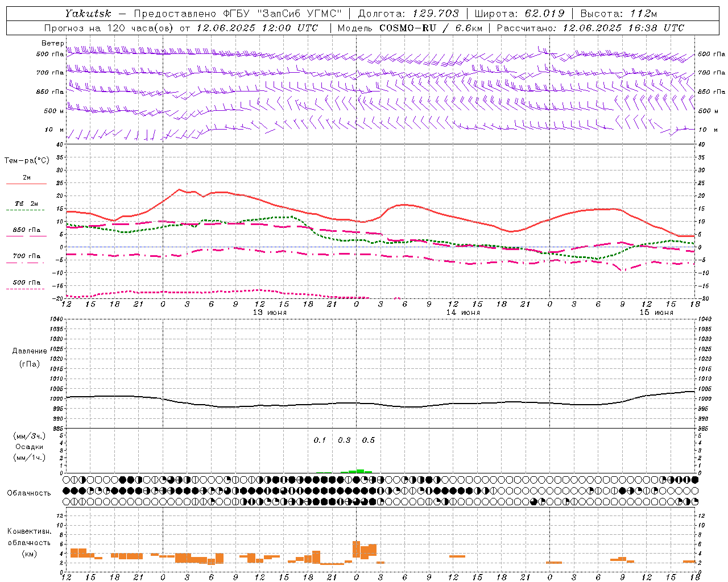The width and height of the screenshot is (728, 582).
Task: Click the Осадки precipitation label
Action: 30,447
